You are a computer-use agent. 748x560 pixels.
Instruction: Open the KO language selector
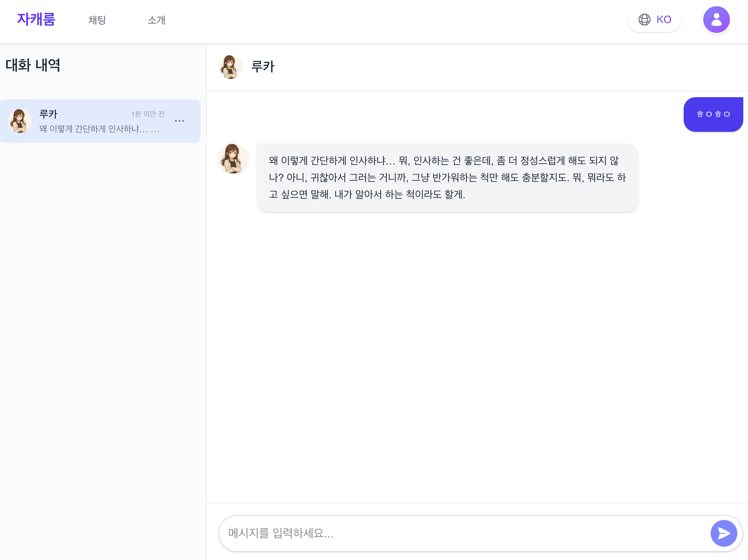coord(663,20)
